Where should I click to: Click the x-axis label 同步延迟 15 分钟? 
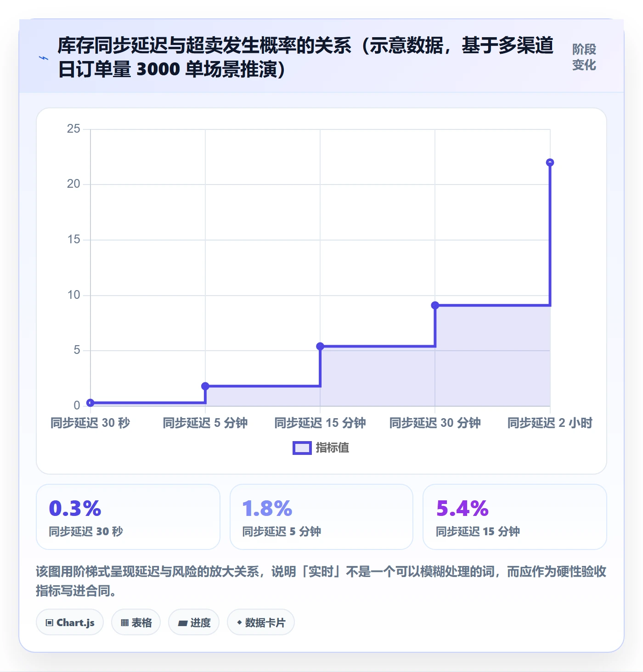[320, 423]
